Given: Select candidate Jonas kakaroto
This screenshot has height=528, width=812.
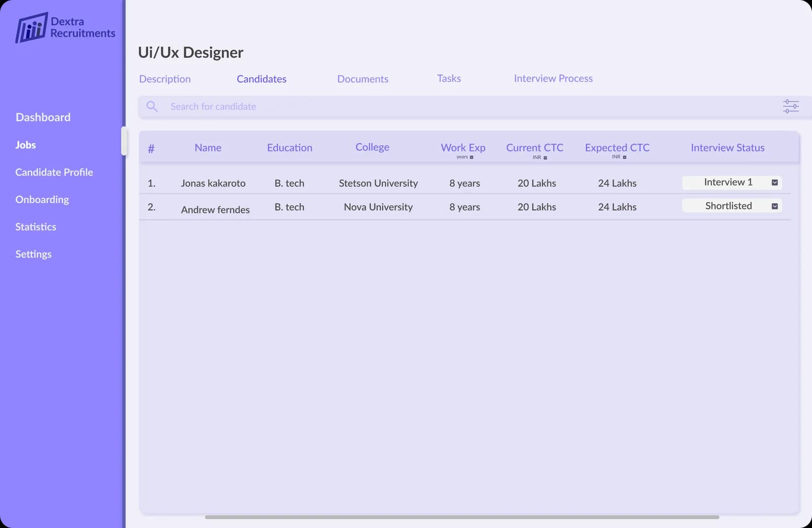Looking at the screenshot, I should point(213,183).
